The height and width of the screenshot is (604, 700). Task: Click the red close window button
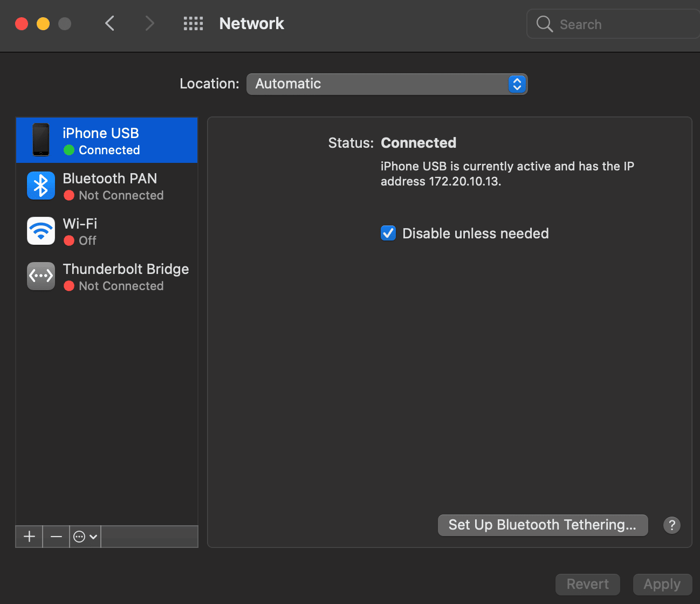(x=22, y=24)
